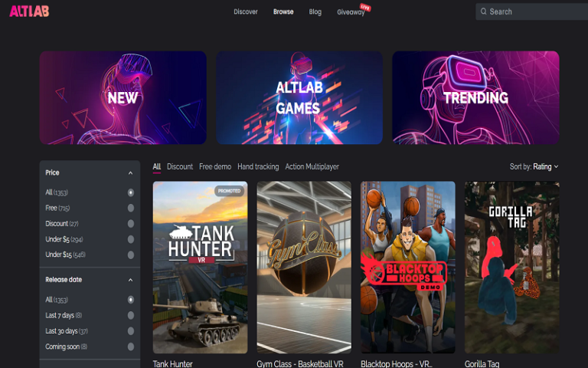The image size is (588, 368).
Task: Open the Blog page
Action: 315,11
